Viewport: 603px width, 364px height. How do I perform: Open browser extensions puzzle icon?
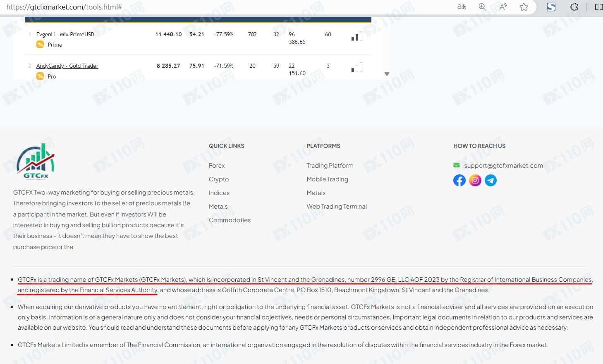coord(574,7)
